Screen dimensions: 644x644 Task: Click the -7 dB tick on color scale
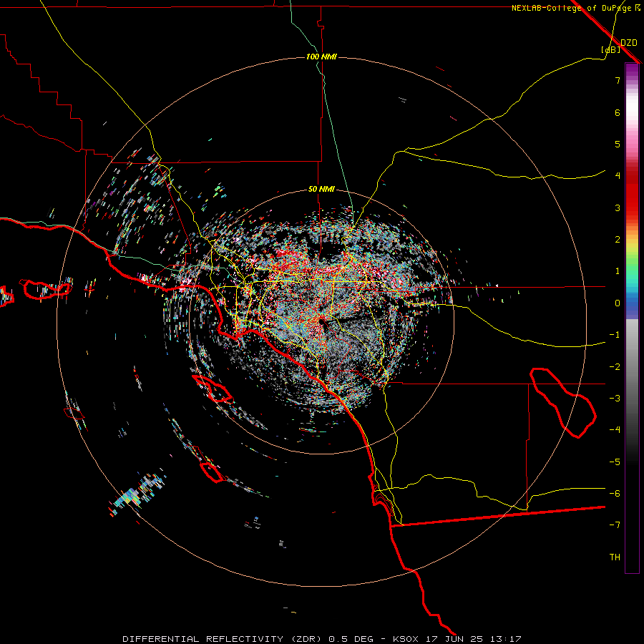point(615,525)
